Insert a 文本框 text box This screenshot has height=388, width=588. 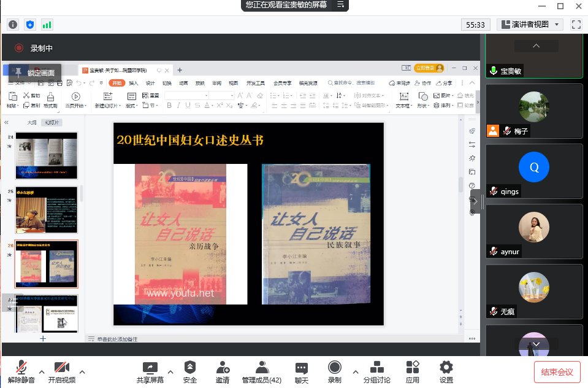pos(404,100)
